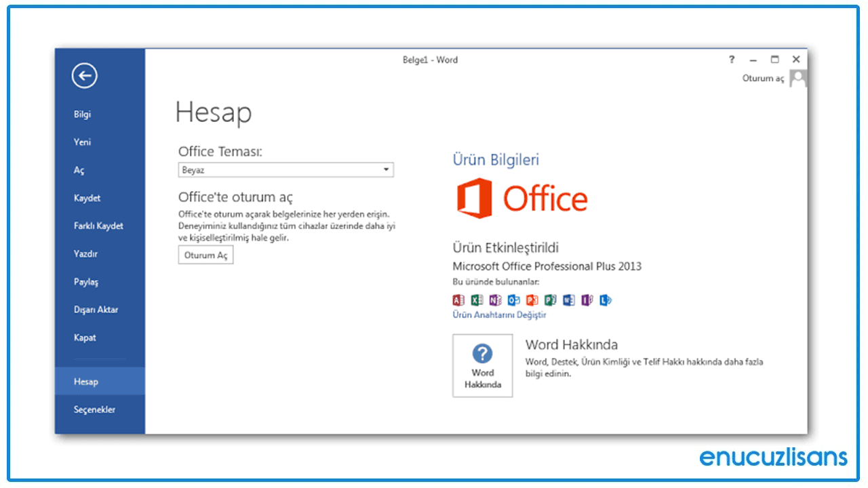
Task: Click the user avatar icon beside Oturum aç
Action: click(x=798, y=79)
